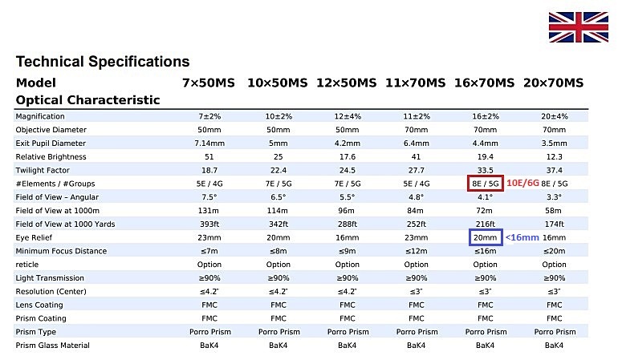Screen dimensions: 618x364
Task: Click the blue <16mm annotation
Action: (x=522, y=237)
